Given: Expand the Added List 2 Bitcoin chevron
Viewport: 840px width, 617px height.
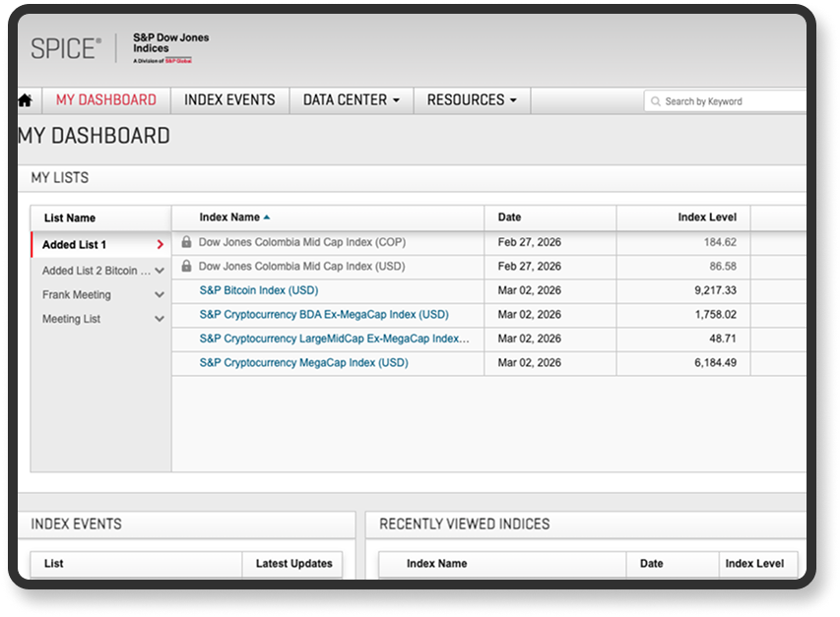Looking at the screenshot, I should 160,269.
